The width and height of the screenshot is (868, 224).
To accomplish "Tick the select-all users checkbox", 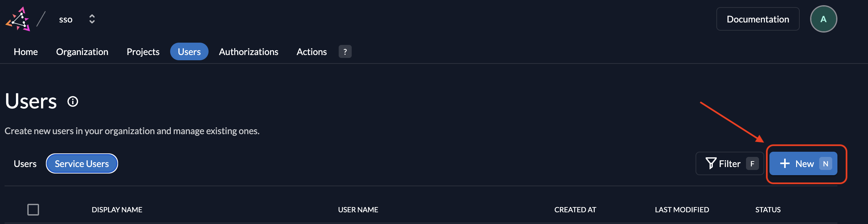I will tap(33, 209).
